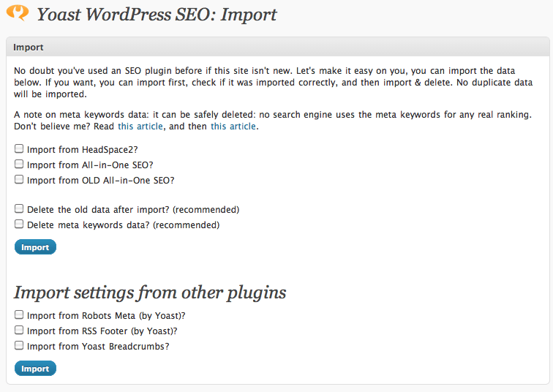This screenshot has width=553, height=392.
Task: Tick Delete meta keywords data checkbox
Action: (19, 225)
